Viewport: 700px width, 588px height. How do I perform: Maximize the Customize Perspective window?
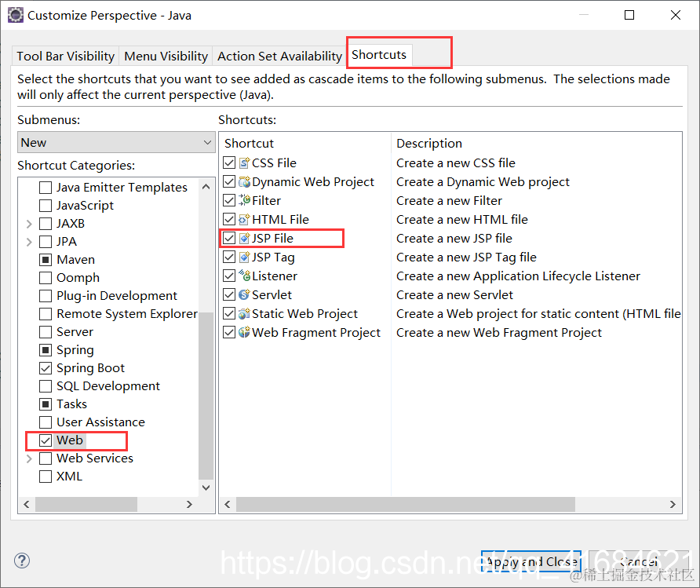tap(629, 15)
